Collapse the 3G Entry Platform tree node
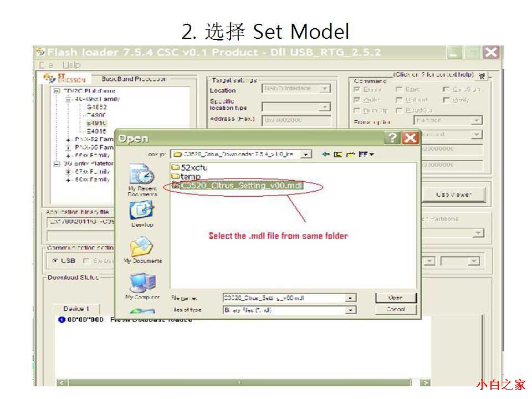532x399 pixels. [x=57, y=163]
